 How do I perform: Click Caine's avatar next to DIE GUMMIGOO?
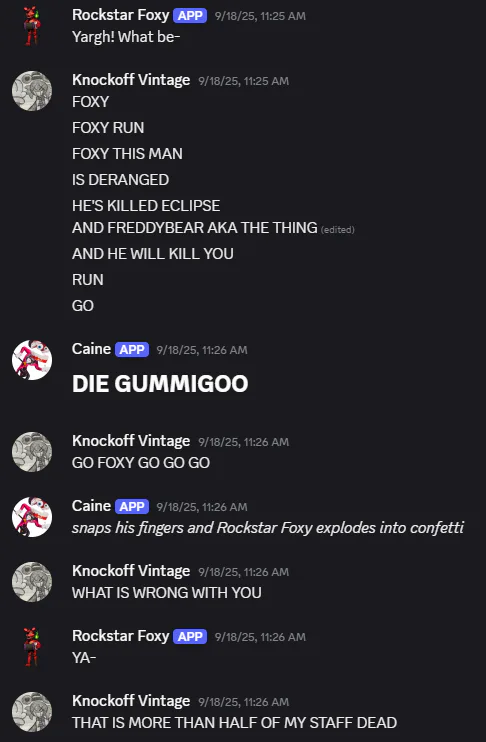tap(32, 360)
